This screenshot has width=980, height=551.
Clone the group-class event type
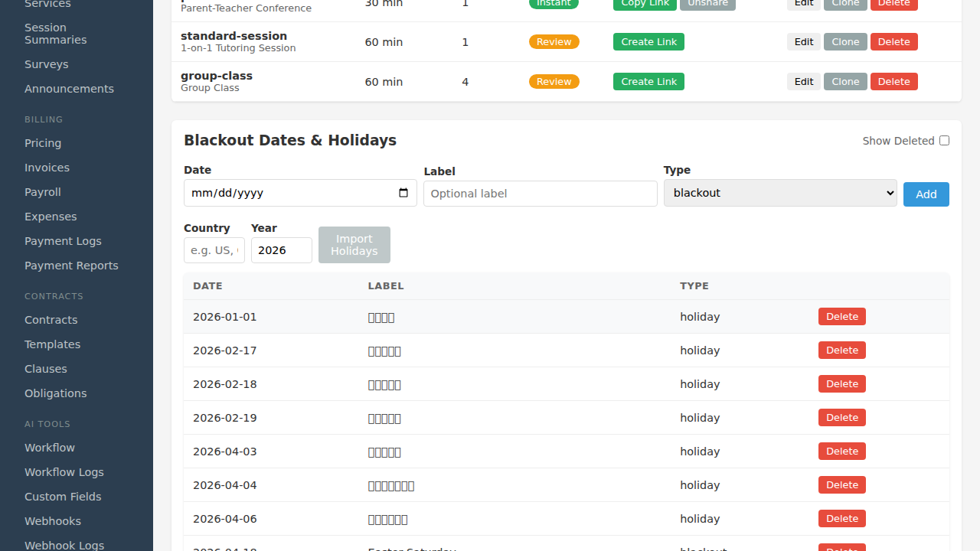pos(845,82)
